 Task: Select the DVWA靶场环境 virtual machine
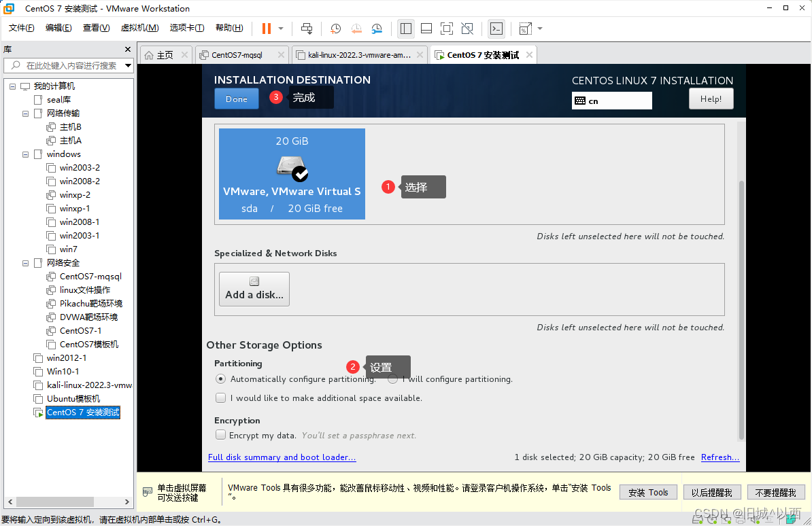coord(88,317)
